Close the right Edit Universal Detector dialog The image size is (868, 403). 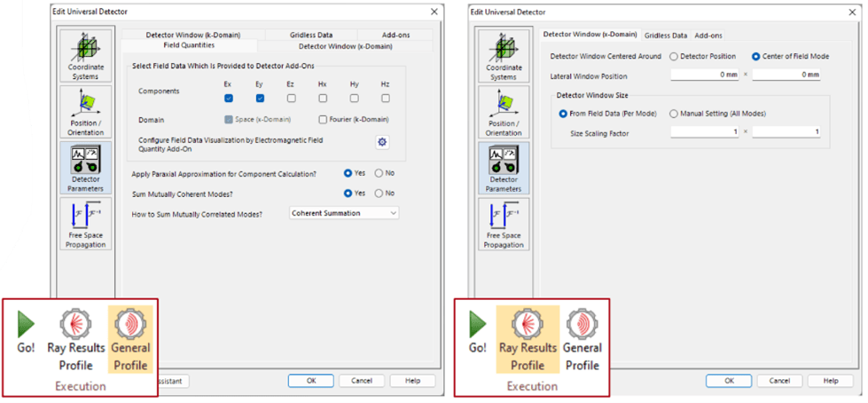click(x=852, y=12)
